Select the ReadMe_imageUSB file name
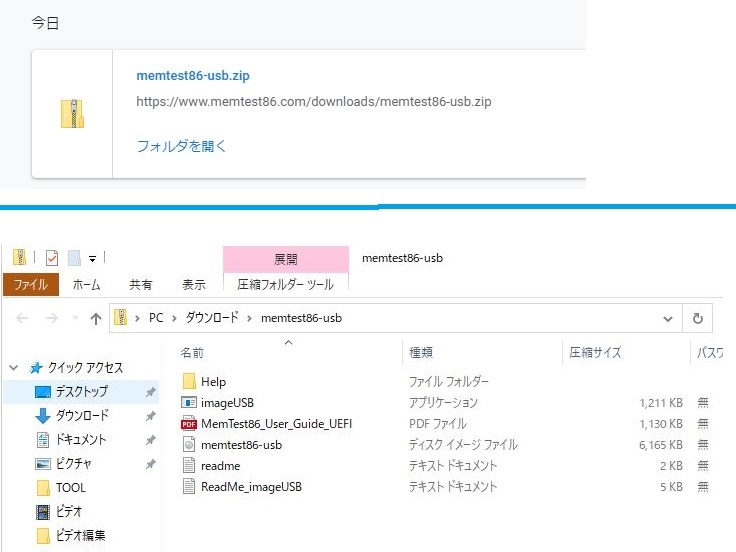Screen dimensions: 736x552 tap(251, 487)
